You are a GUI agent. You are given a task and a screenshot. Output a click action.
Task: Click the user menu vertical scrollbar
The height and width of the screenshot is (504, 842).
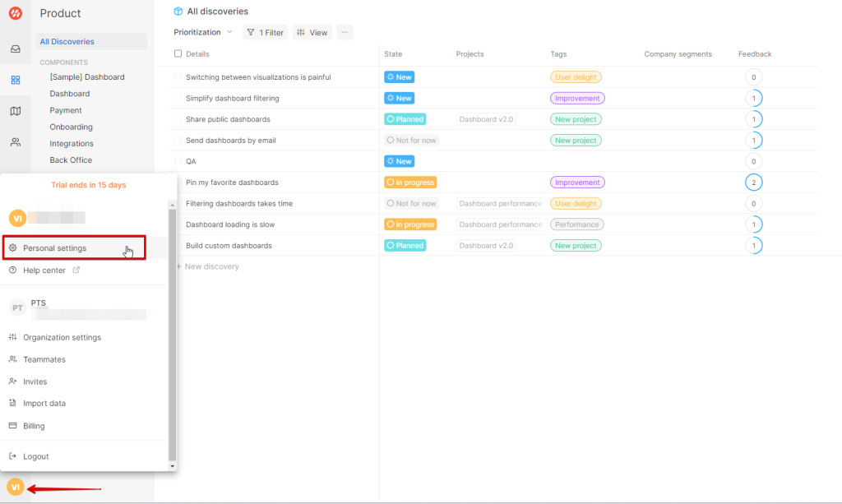[x=172, y=329]
